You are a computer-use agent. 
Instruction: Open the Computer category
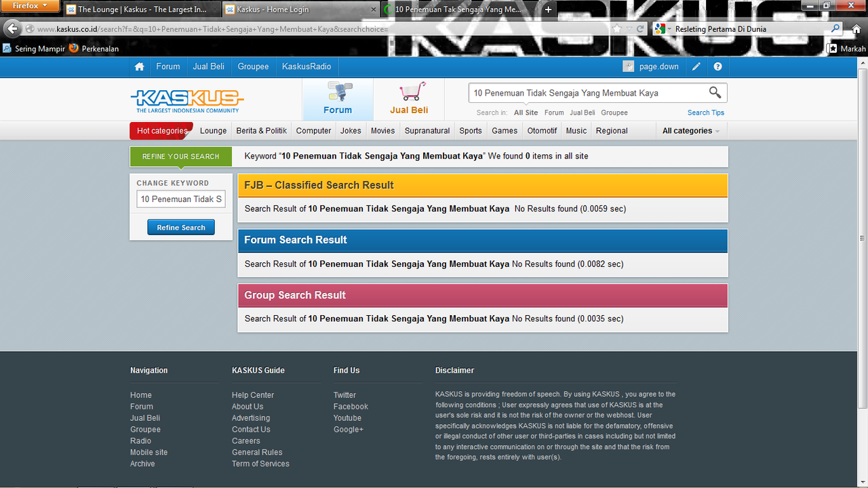pos(313,131)
